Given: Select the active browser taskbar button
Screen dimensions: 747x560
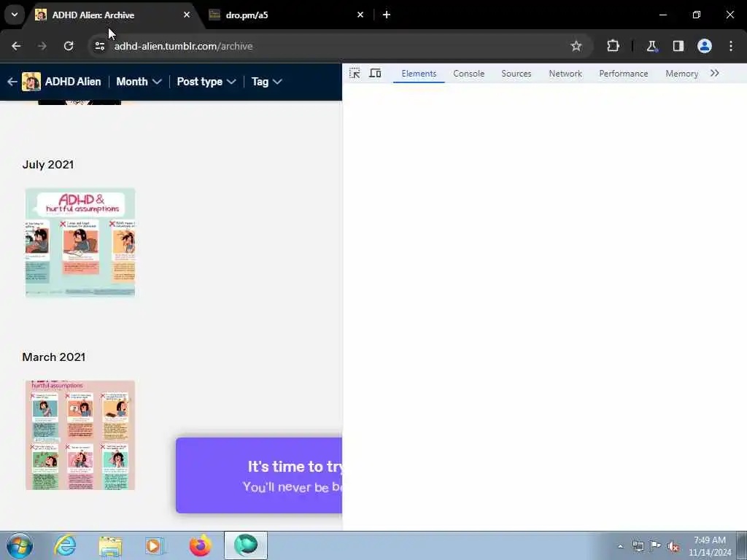Looking at the screenshot, I should [x=246, y=545].
